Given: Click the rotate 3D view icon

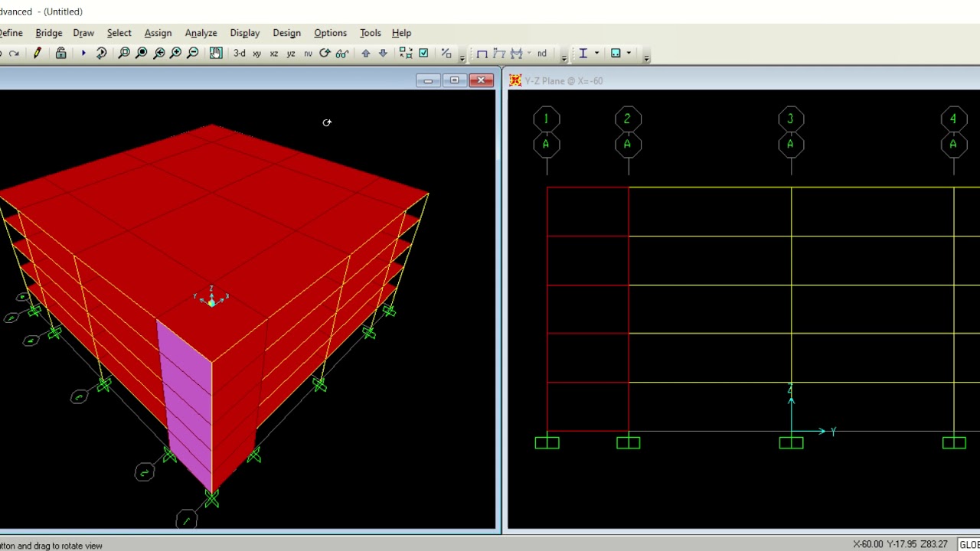Looking at the screenshot, I should [325, 53].
